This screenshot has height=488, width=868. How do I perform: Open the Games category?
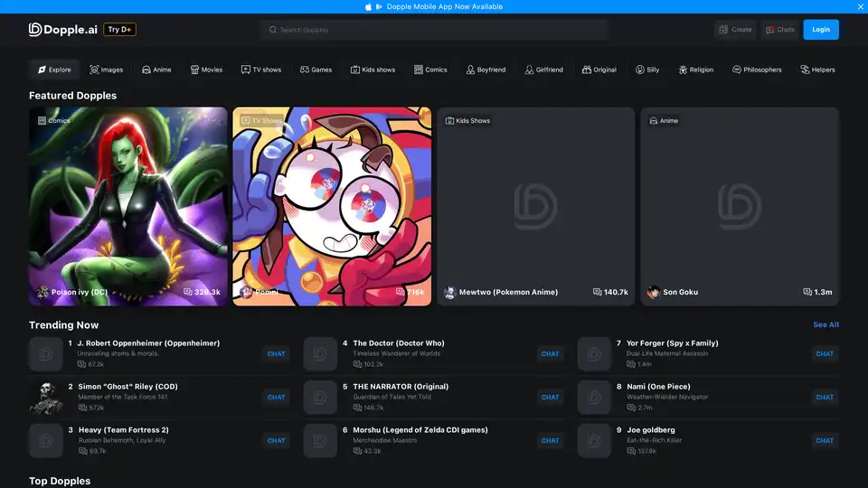(316, 70)
